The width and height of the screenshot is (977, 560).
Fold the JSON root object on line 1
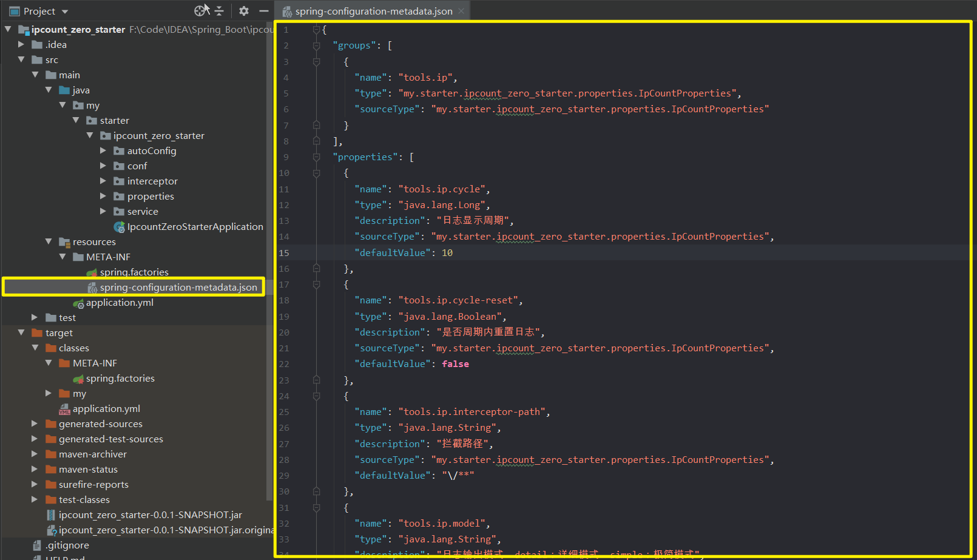(316, 29)
